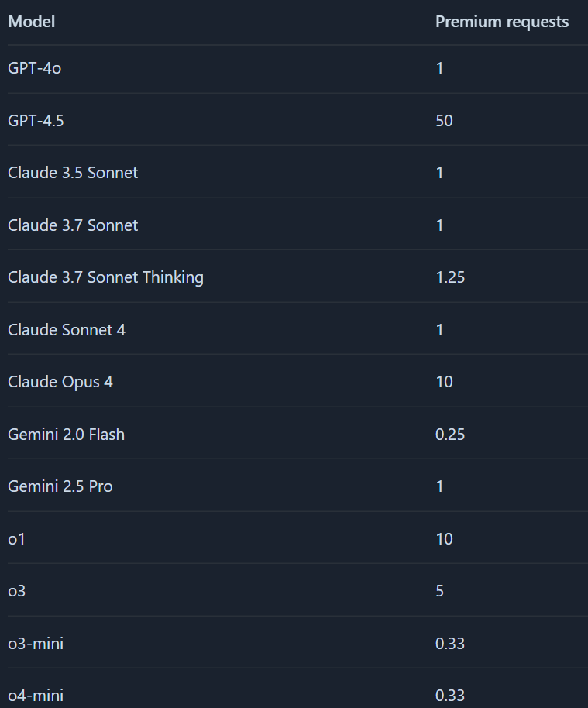588x708 pixels.
Task: Select the o4-mini model row
Action: point(36,696)
